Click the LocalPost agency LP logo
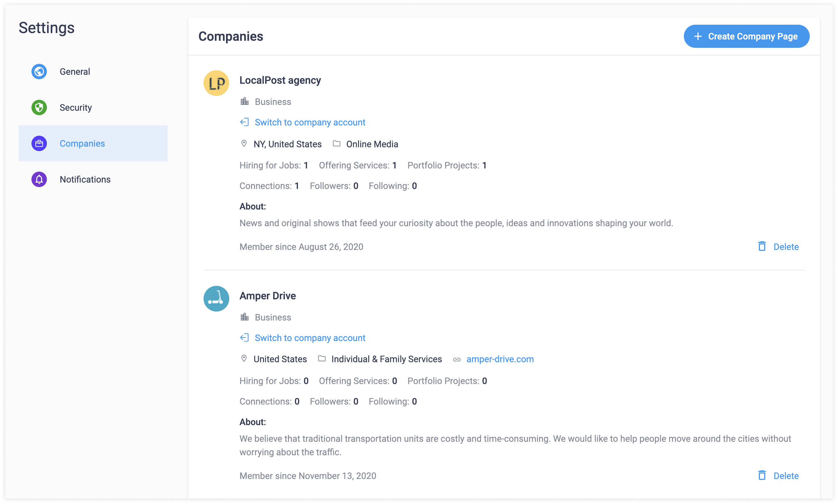 point(216,83)
